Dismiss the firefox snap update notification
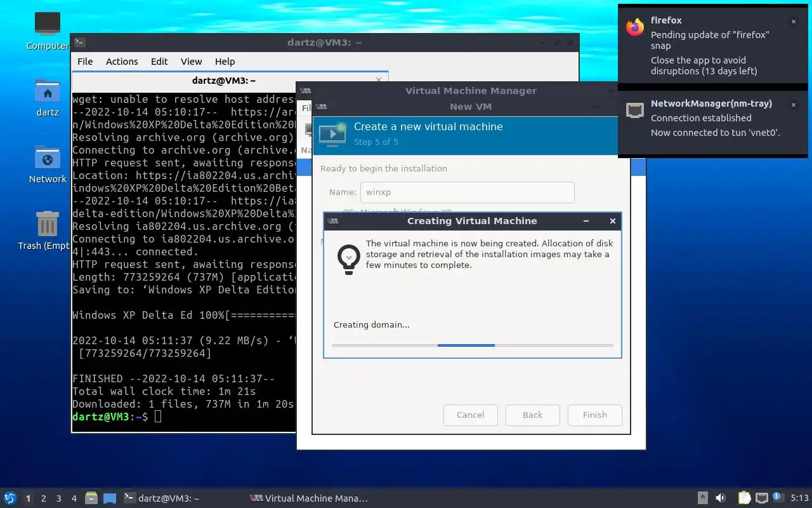 (793, 22)
